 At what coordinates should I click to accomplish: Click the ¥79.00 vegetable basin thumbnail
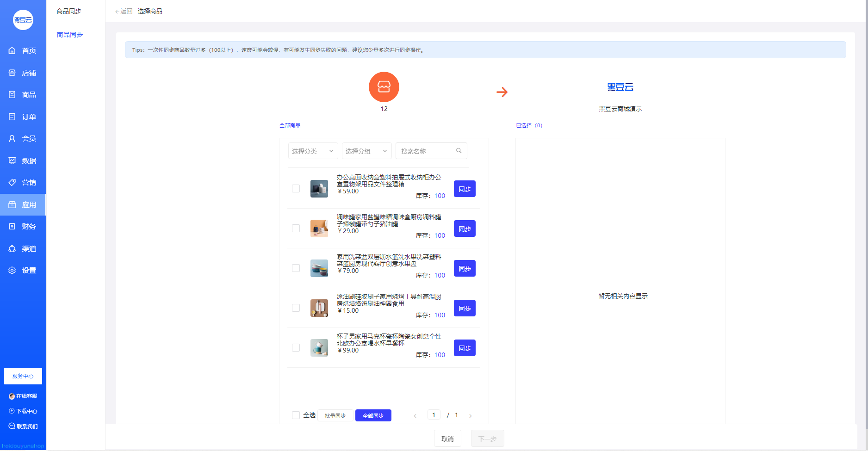pyautogui.click(x=319, y=268)
